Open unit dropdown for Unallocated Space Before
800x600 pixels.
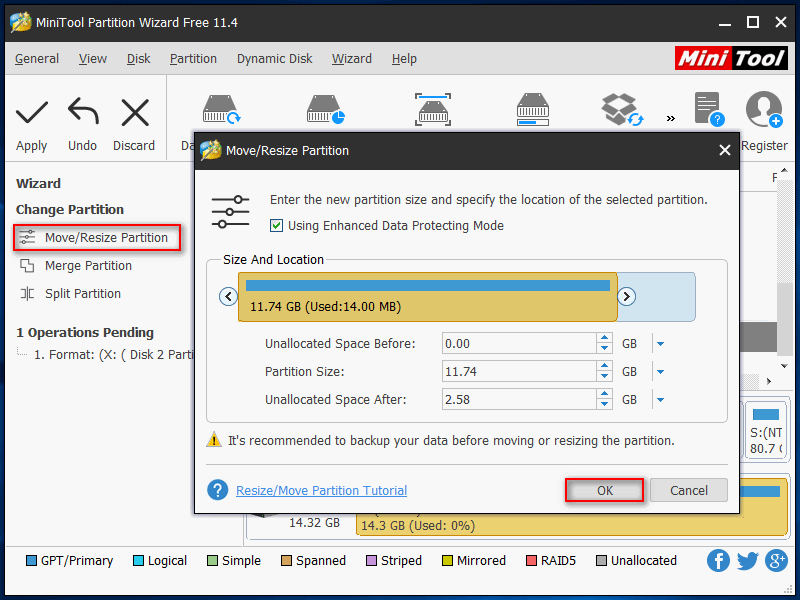[x=660, y=344]
